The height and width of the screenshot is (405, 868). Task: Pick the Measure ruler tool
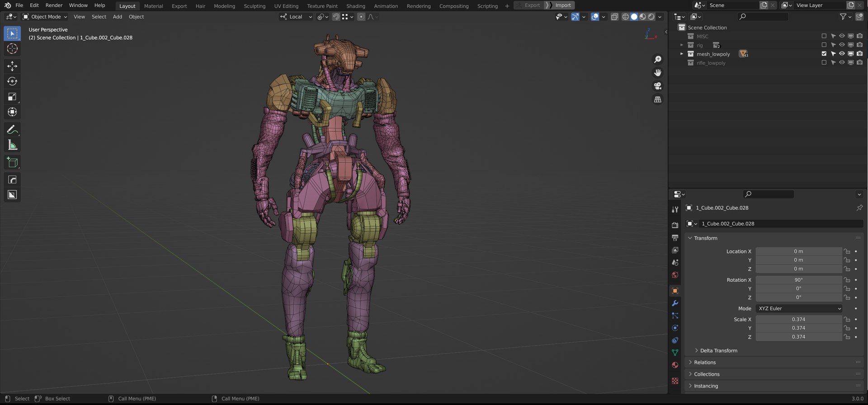(x=12, y=145)
